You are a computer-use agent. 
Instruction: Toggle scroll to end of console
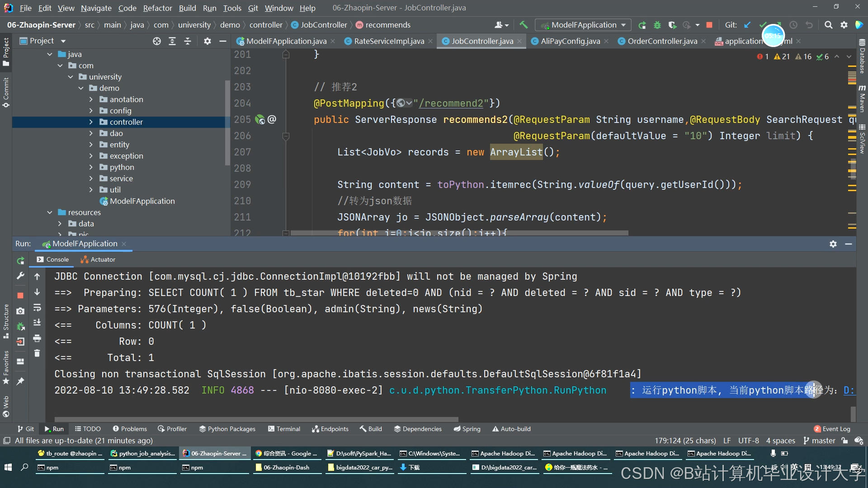point(37,323)
